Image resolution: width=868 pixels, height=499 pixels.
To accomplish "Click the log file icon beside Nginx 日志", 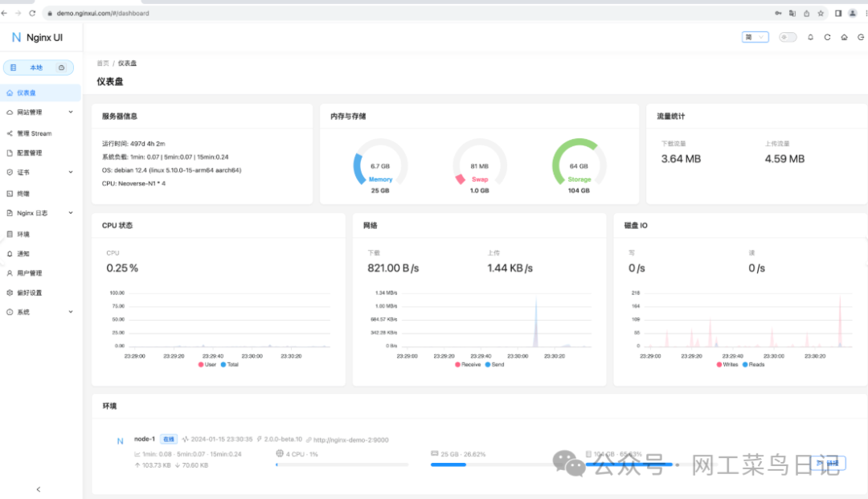I will coord(10,213).
